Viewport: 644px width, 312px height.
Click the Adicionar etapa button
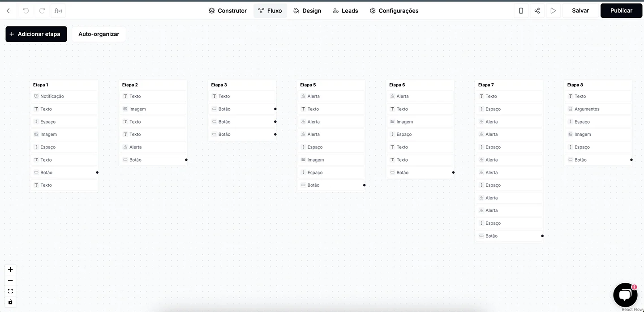tap(36, 34)
